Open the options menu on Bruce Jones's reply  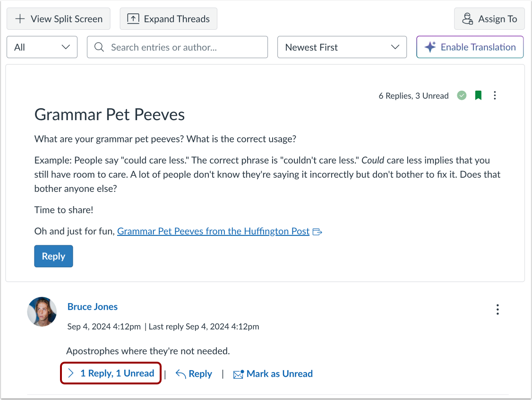[498, 309]
